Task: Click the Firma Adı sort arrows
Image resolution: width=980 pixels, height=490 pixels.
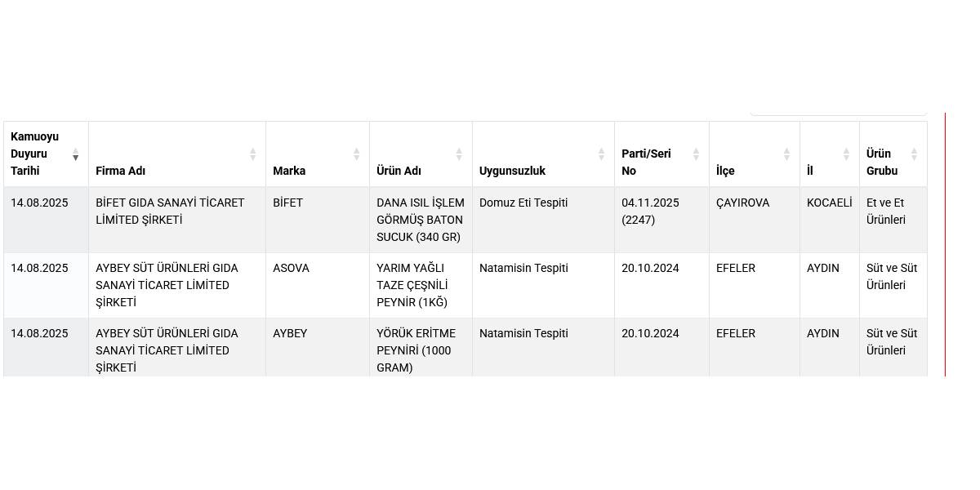Action: pyautogui.click(x=252, y=154)
